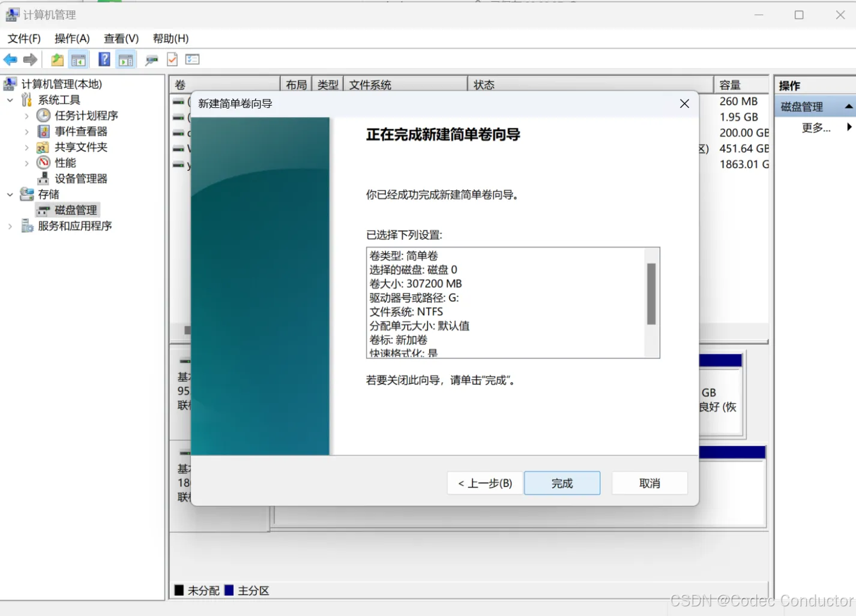Image resolution: width=856 pixels, height=616 pixels.
Task: Collapse the 系统工具 tree node
Action: 10,100
